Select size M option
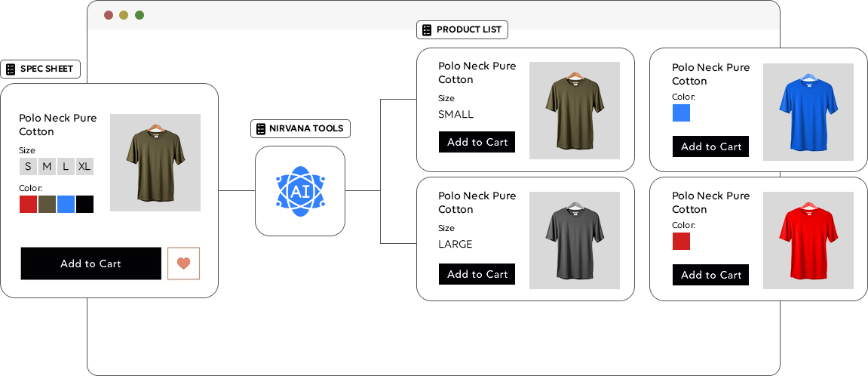 [x=47, y=166]
